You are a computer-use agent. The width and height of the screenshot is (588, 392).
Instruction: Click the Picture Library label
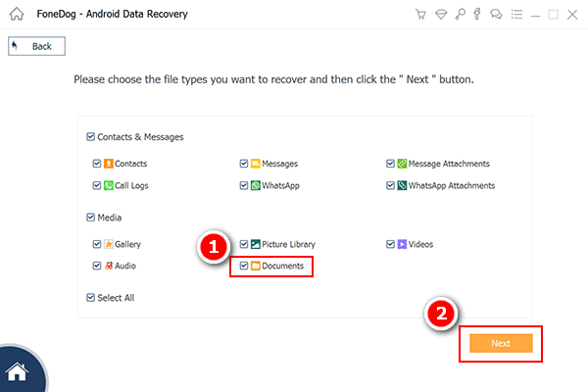point(288,244)
